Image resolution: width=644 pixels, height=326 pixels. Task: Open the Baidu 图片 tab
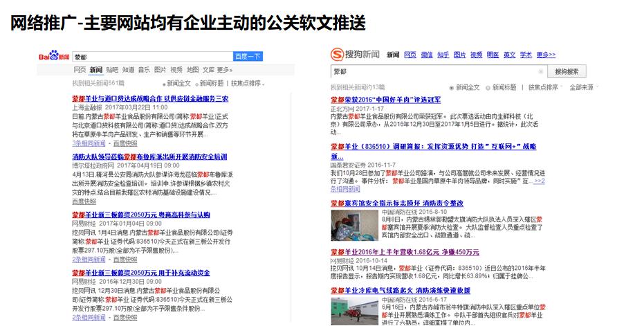160,70
